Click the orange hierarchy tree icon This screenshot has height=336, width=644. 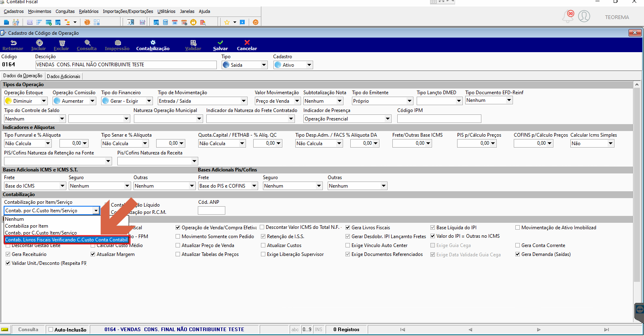(67, 22)
